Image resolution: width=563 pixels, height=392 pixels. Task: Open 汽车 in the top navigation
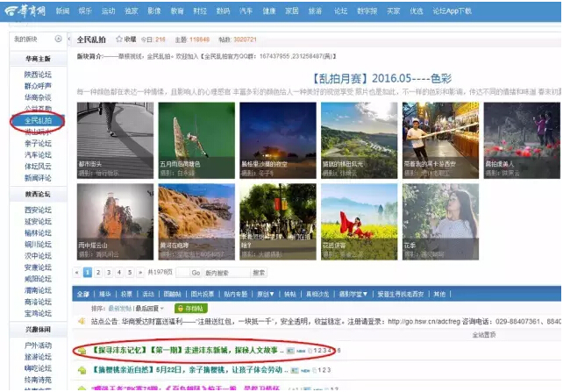tap(246, 11)
